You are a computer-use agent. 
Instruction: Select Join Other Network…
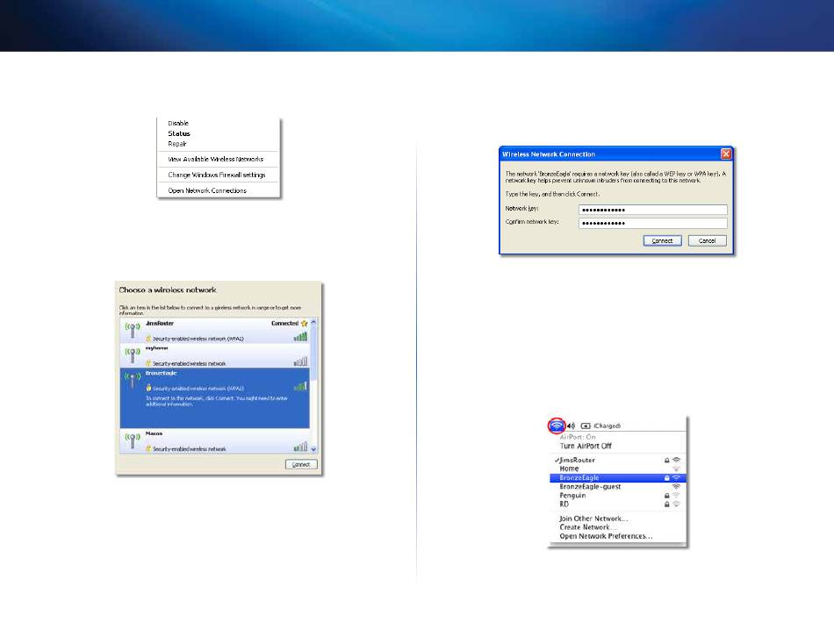pos(593,519)
